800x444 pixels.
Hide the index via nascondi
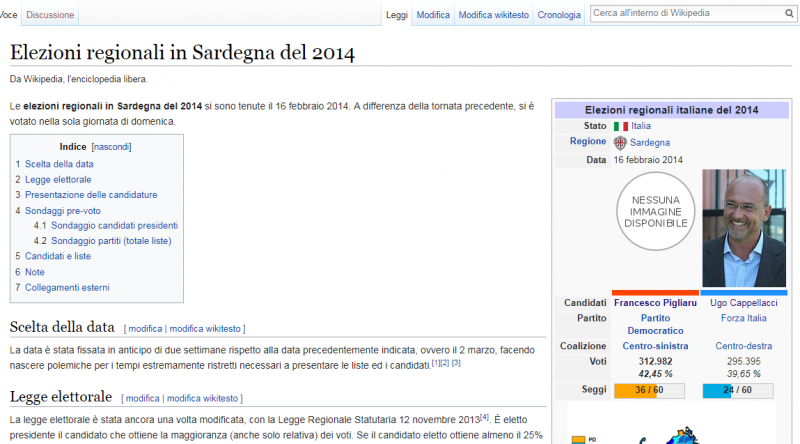pos(111,147)
